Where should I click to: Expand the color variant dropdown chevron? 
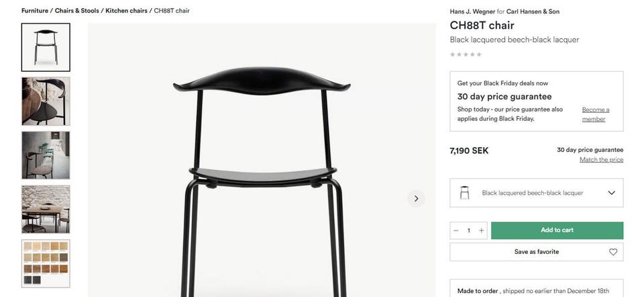[612, 193]
